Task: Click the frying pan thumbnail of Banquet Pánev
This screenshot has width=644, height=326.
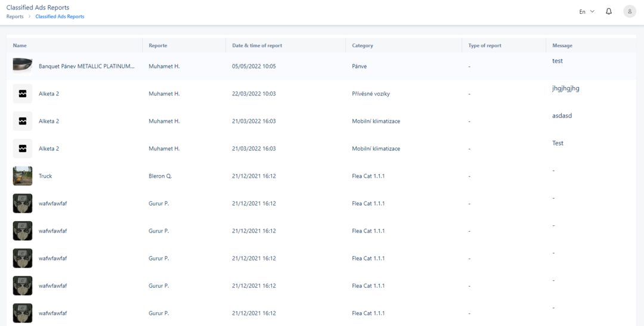Action: coord(23,66)
